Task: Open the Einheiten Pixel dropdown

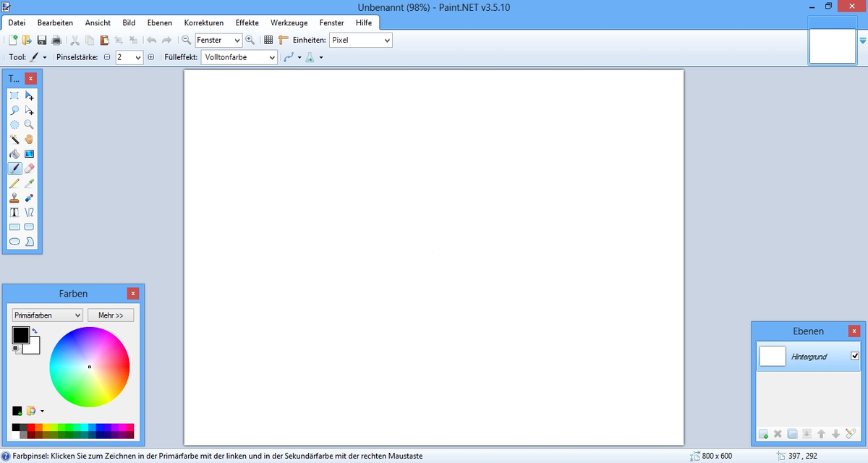Action: [361, 41]
